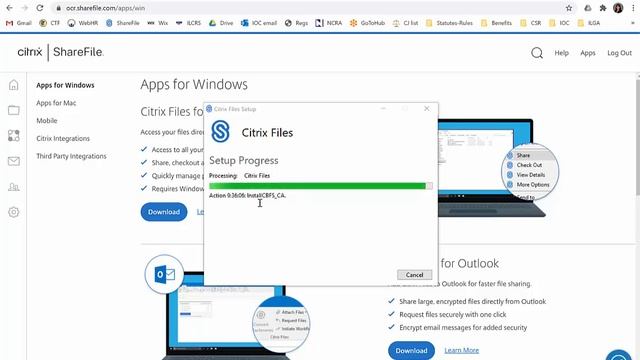Open the Statutes-Rules bookmark folder
640x360 pixels.
point(449,23)
